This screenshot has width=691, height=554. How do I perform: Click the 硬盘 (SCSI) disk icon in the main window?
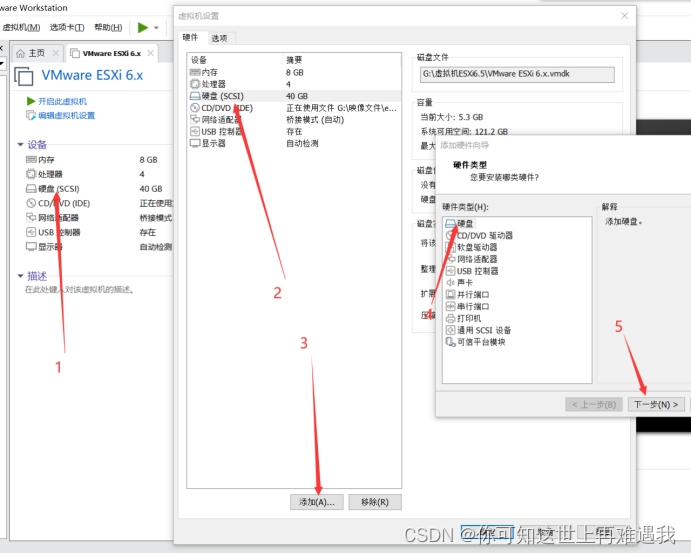(31, 189)
